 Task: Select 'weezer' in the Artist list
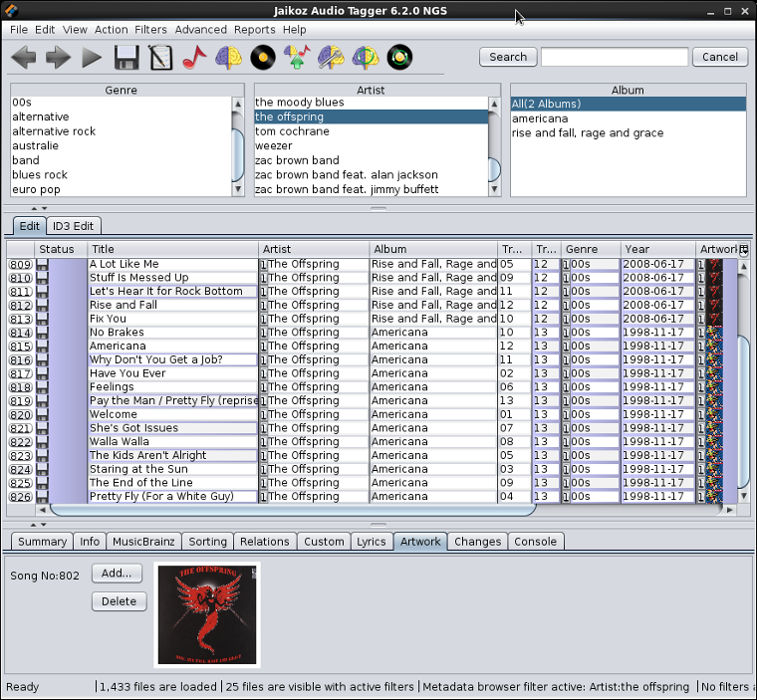point(274,145)
